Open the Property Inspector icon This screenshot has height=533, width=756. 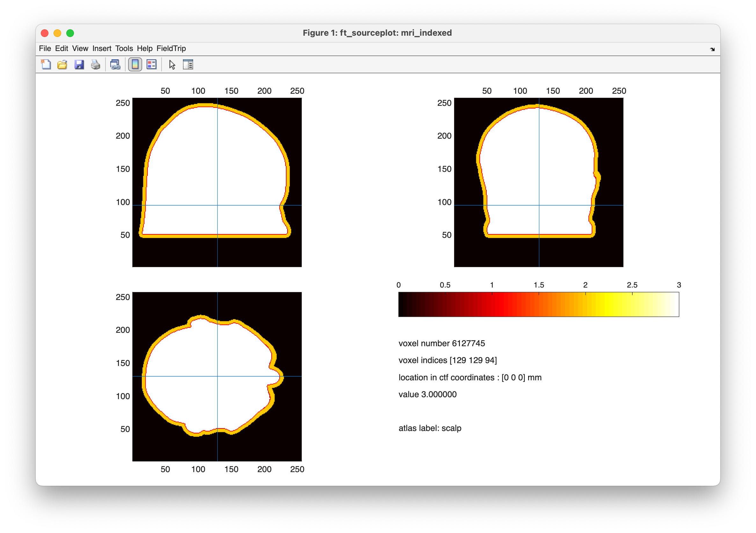[188, 64]
